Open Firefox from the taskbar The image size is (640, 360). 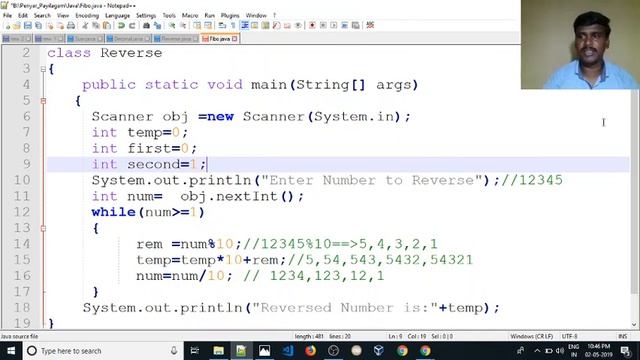click(310, 351)
